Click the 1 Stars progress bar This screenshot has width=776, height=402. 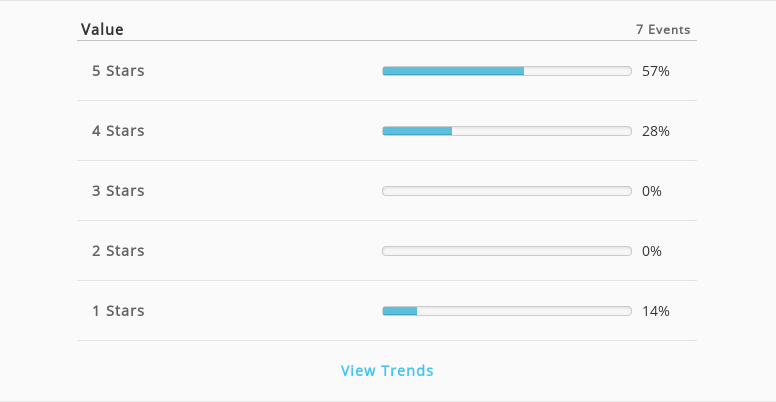507,311
